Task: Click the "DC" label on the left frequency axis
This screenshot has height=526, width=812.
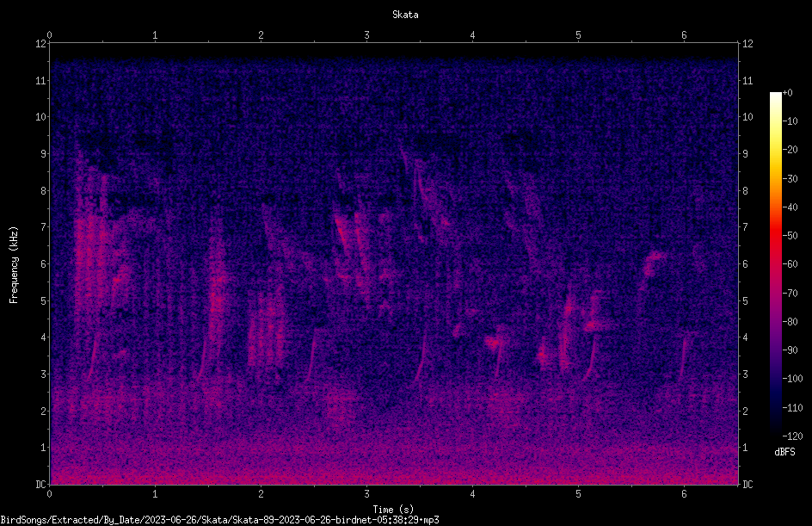Action: tap(41, 485)
